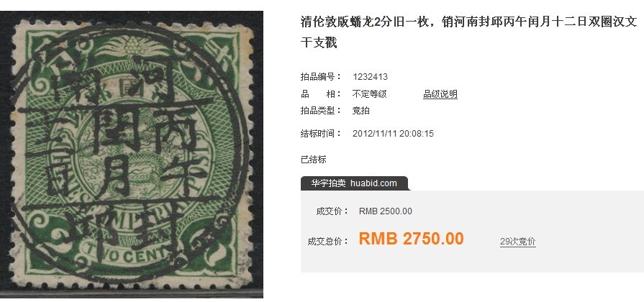This screenshot has height=302, width=644.
Task: Click the 品相 label
Action: point(321,94)
